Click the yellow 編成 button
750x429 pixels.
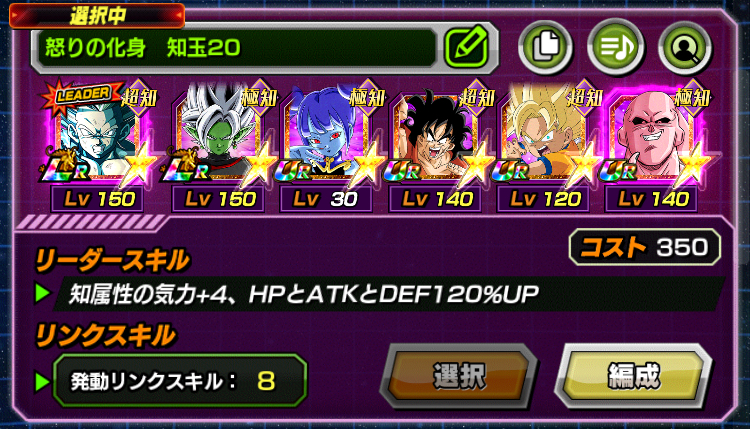[633, 375]
